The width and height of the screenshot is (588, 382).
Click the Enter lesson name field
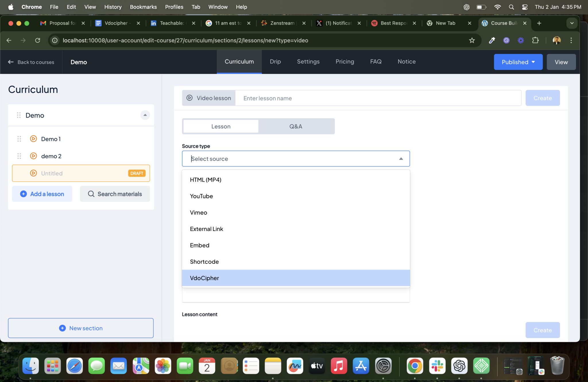point(316,98)
